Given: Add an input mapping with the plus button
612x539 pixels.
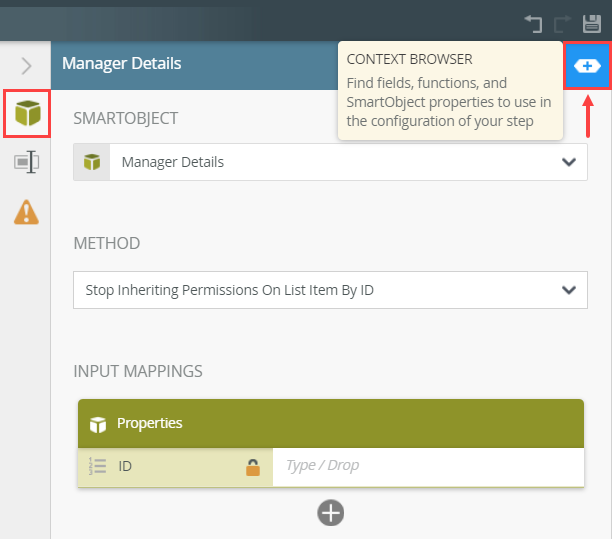Looking at the screenshot, I should pos(331,513).
